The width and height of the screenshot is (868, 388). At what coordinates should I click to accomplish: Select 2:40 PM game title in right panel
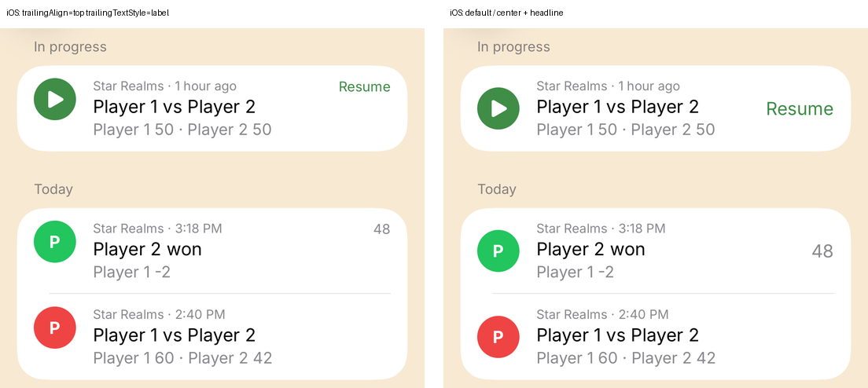pyautogui.click(x=617, y=335)
